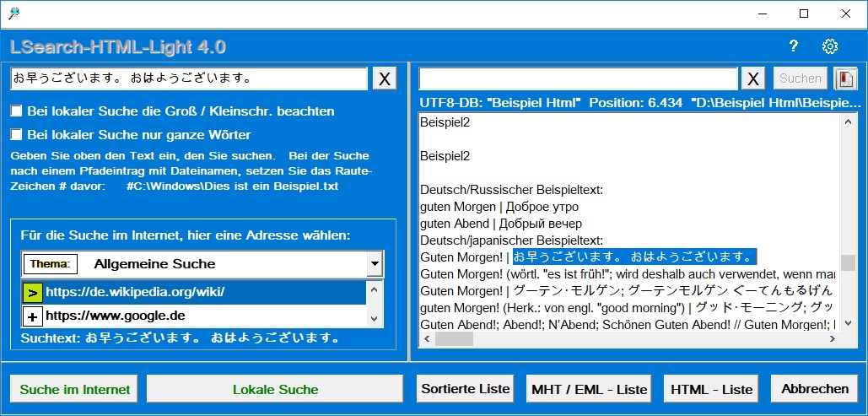The height and width of the screenshot is (416, 868).
Task: Enable case-sensitive local search checkbox
Action: click(x=16, y=111)
